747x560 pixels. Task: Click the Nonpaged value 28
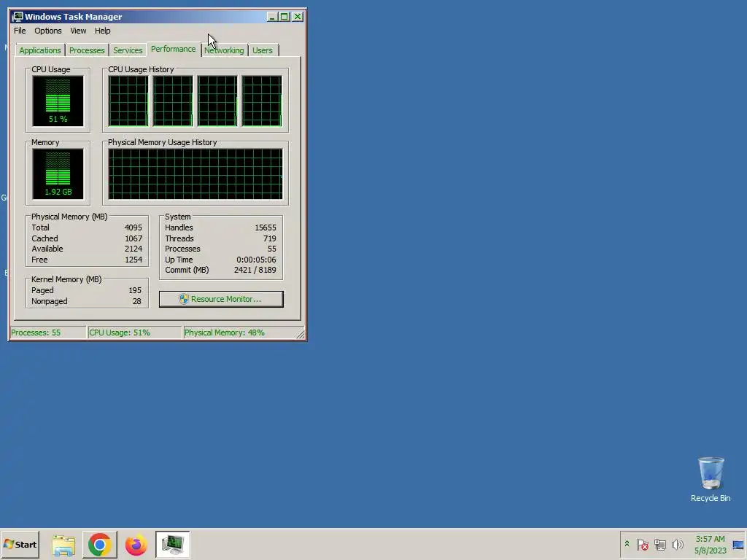[x=136, y=301]
